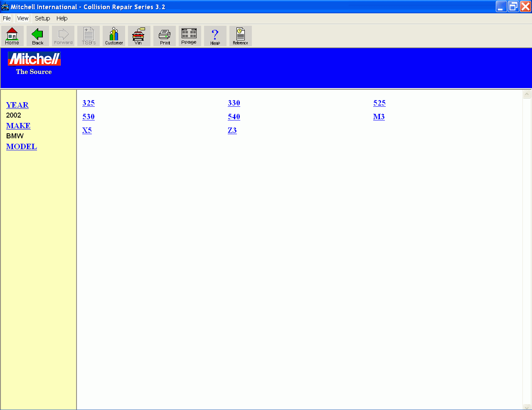532x410 pixels.
Task: Open the Vin lookup car icon
Action: pos(139,36)
